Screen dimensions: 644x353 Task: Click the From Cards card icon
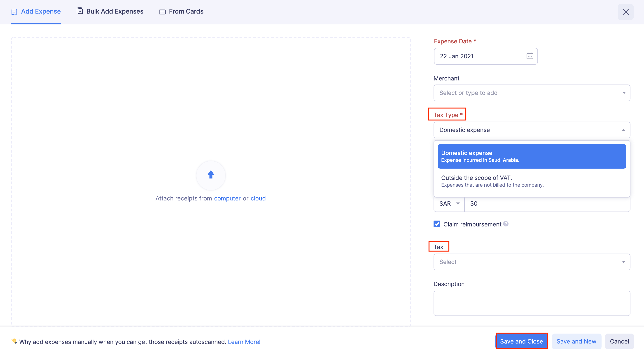(162, 12)
